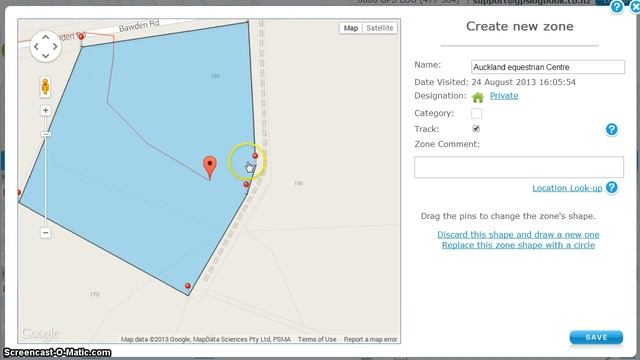Switch to Satellite view tab
The height and width of the screenshot is (360, 640).
(x=380, y=28)
